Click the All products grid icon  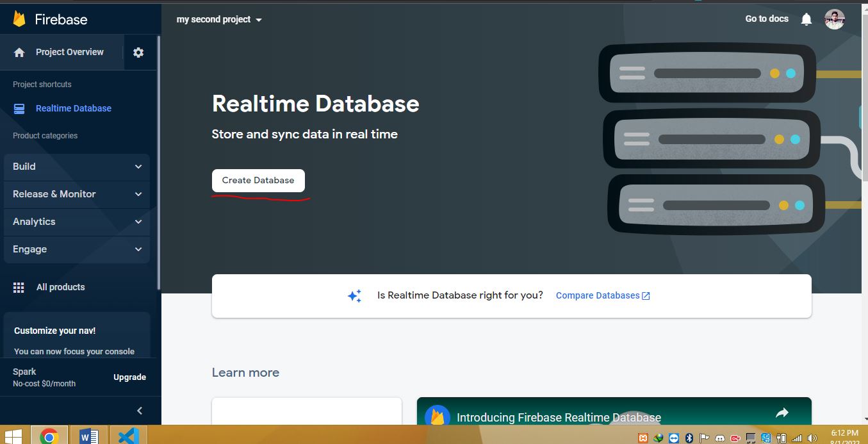point(19,288)
